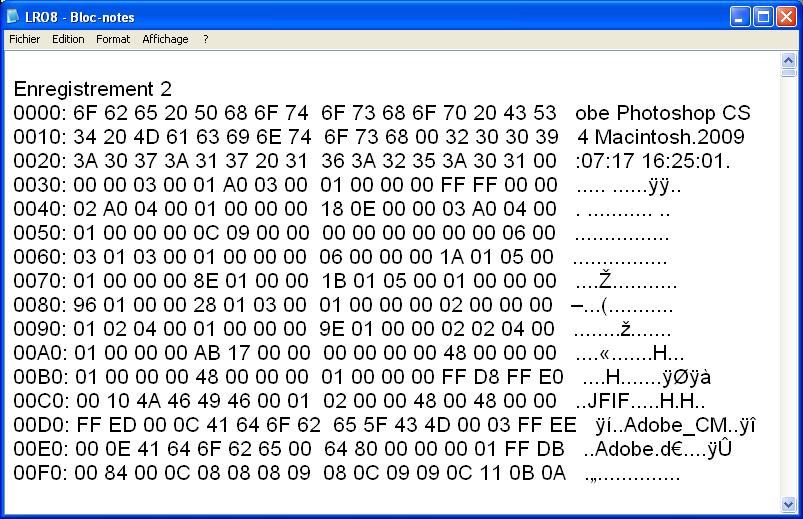Click the offset "00C0:" at line start
This screenshot has height=519, width=803.
[41, 401]
